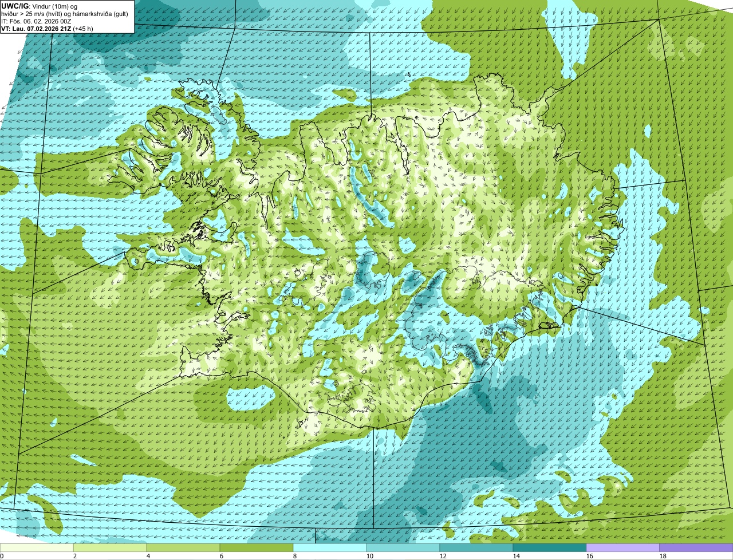Click the 10–12 m/s legend color band
The image size is (733, 560).
pyautogui.click(x=403, y=548)
